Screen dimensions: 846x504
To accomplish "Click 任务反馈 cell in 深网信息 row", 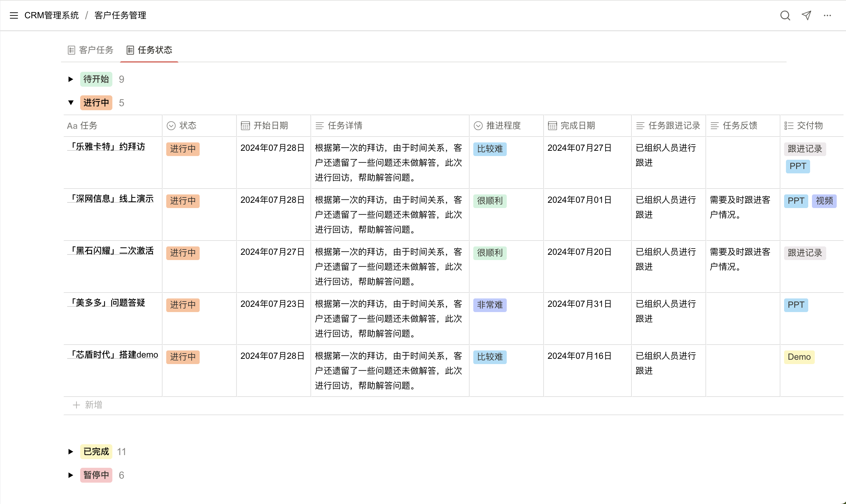I will pyautogui.click(x=743, y=215).
